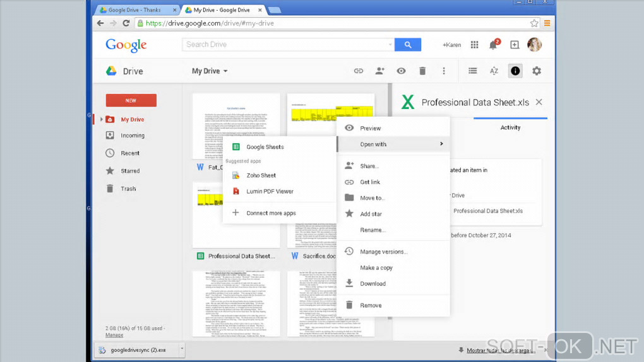644x362 pixels.
Task: Click the browser forward arrow
Action: pos(114,23)
